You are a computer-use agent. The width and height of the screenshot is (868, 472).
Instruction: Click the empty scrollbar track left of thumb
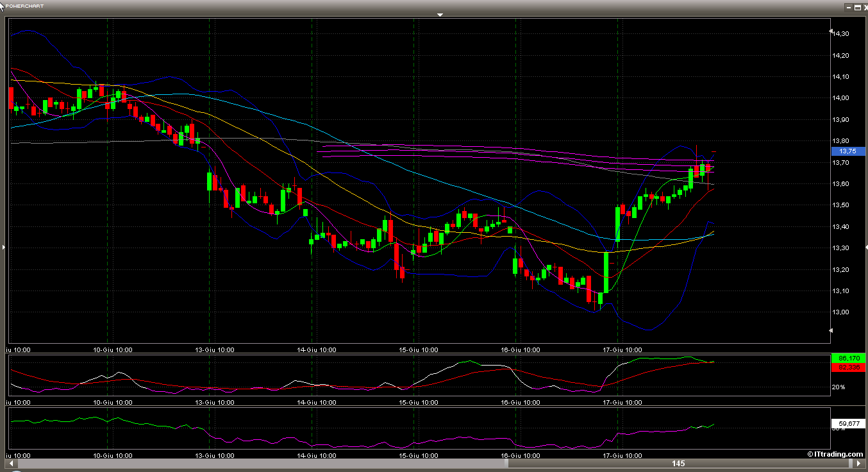pyautogui.click(x=261, y=463)
